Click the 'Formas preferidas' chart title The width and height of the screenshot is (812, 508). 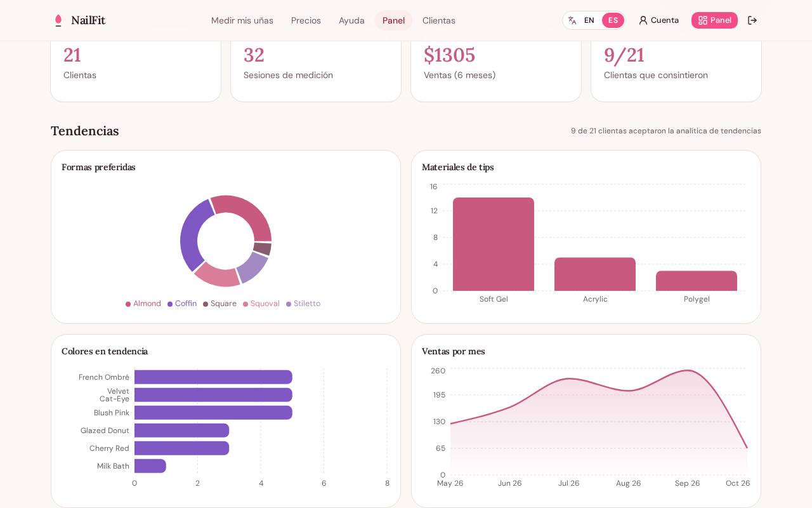click(98, 167)
